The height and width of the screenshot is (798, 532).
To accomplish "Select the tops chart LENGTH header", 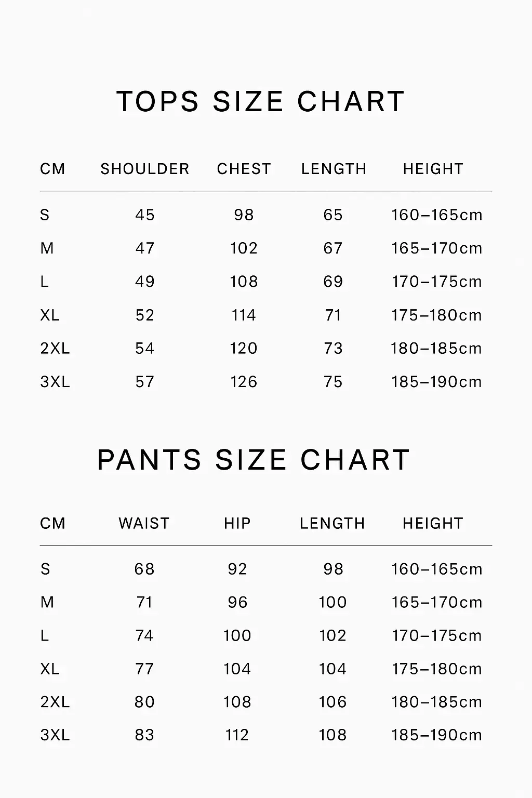I will tap(334, 169).
